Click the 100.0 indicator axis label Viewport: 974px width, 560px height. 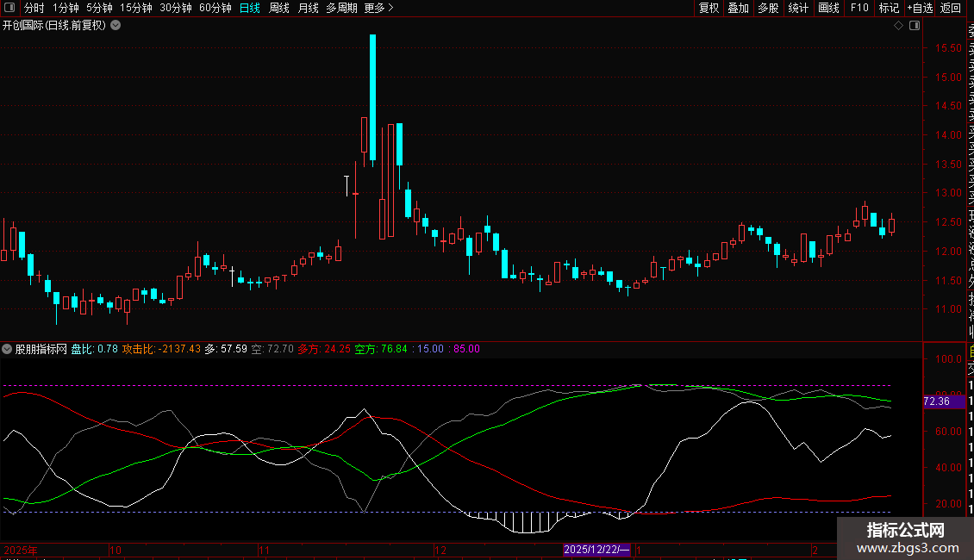click(948, 359)
